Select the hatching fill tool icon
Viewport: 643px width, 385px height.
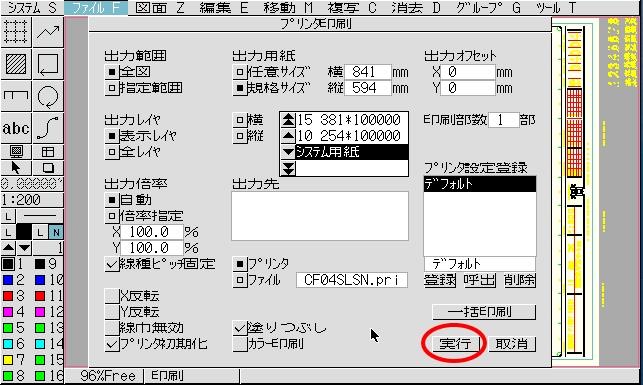(x=16, y=64)
